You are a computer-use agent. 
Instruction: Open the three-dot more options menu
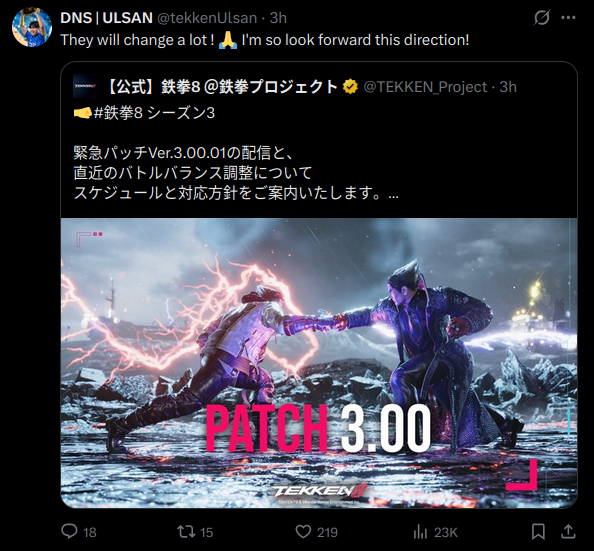(x=568, y=17)
